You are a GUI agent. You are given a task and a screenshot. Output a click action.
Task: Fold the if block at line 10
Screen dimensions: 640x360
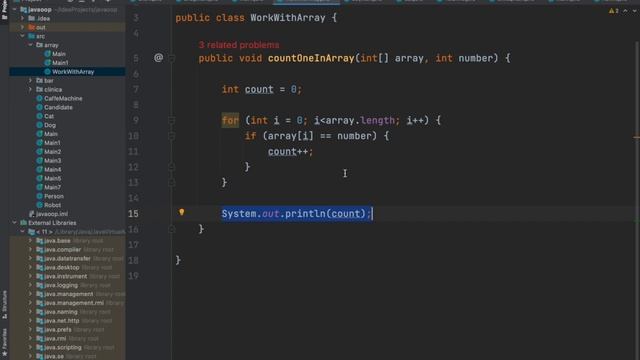pos(172,136)
